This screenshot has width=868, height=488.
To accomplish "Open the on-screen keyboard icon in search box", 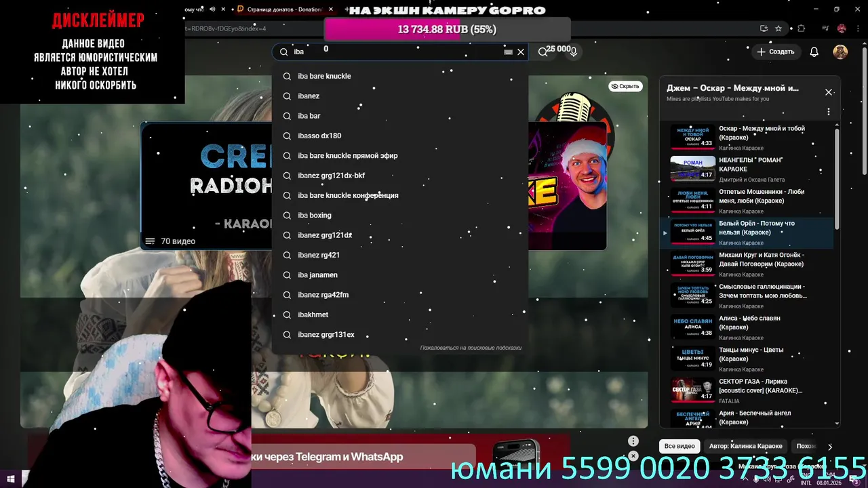I will 508,52.
